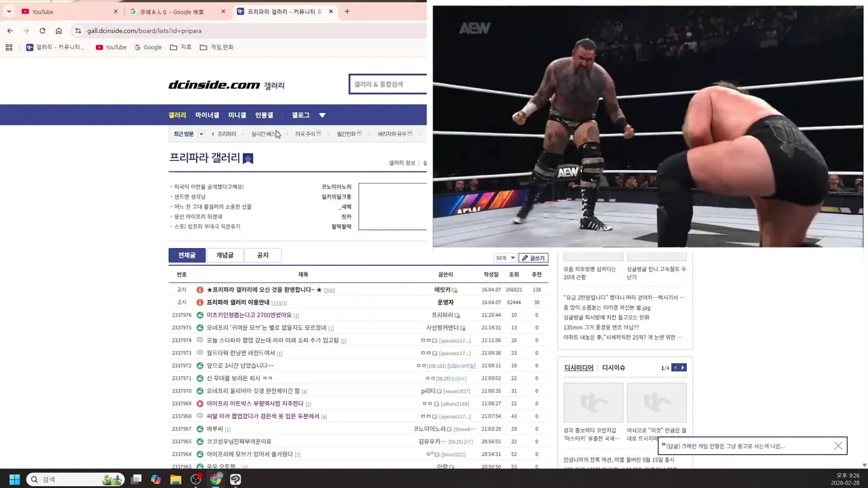Image resolution: width=868 pixels, height=488 pixels.
Task: Open post 미국이 이란을 공격했다고해요!
Action: point(209,187)
